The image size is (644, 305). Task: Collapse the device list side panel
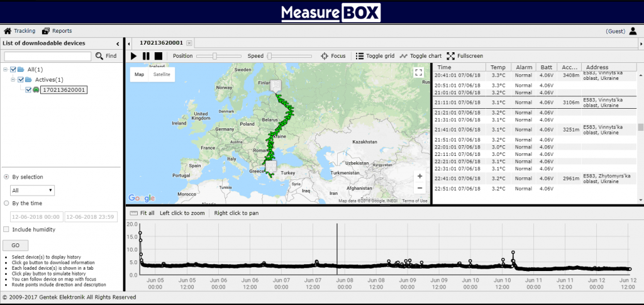[x=118, y=43]
